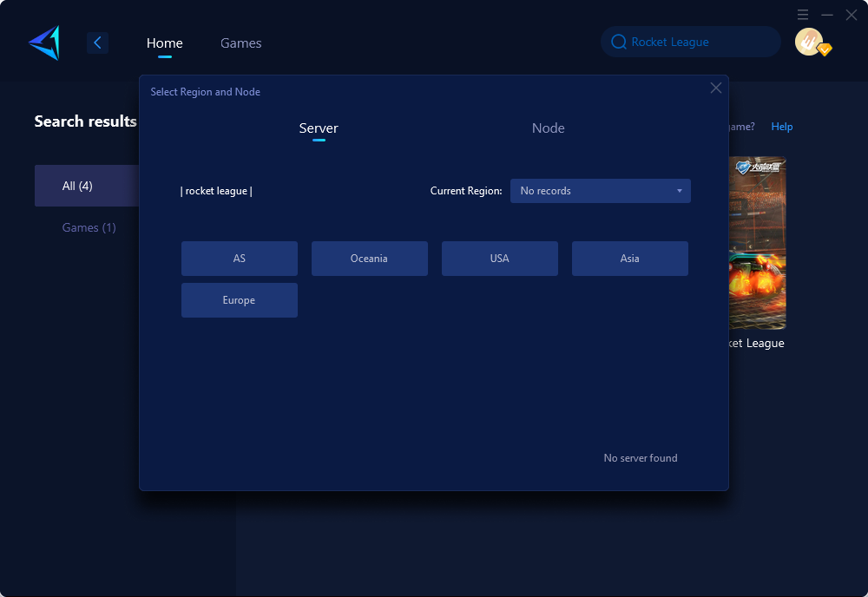This screenshot has width=868, height=597.
Task: Select the Games (1) filter
Action: tap(89, 227)
